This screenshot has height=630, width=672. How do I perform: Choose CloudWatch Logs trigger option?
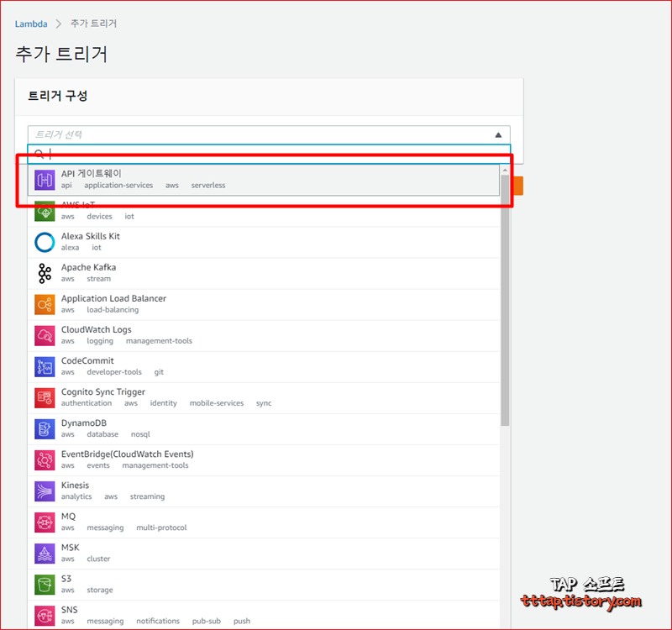pos(264,335)
